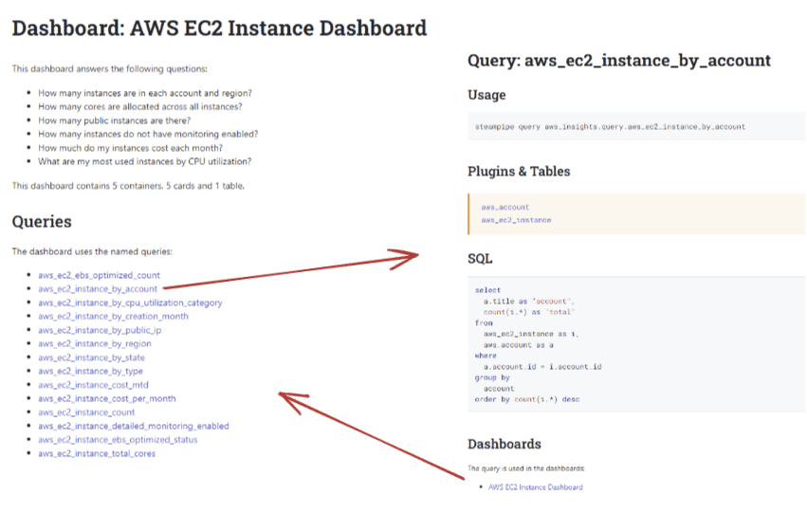Click the Plugins & Tables heading
Image resolution: width=807 pixels, height=532 pixels.
pyautogui.click(x=519, y=172)
